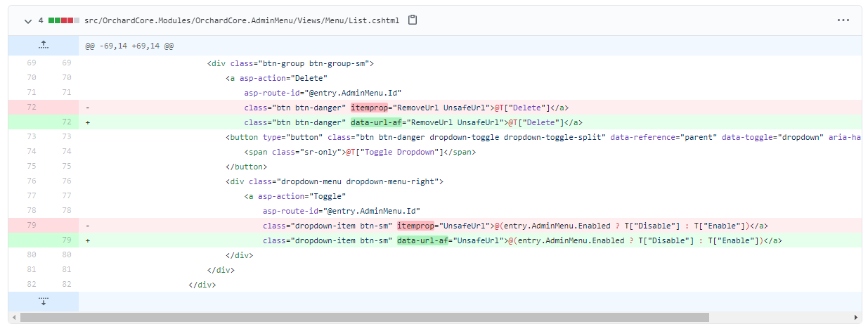Image resolution: width=868 pixels, height=329 pixels.
Task: Expand hidden lines above line 69
Action: pyautogui.click(x=44, y=46)
